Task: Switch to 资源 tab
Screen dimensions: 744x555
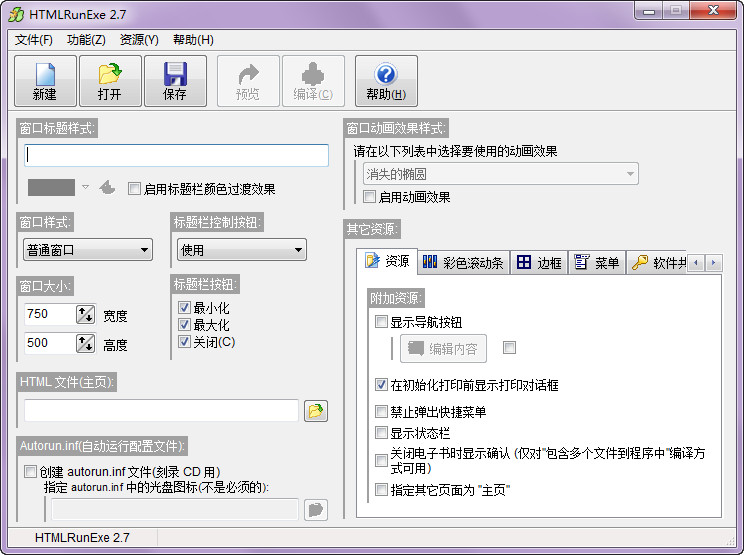Action: pyautogui.click(x=387, y=261)
